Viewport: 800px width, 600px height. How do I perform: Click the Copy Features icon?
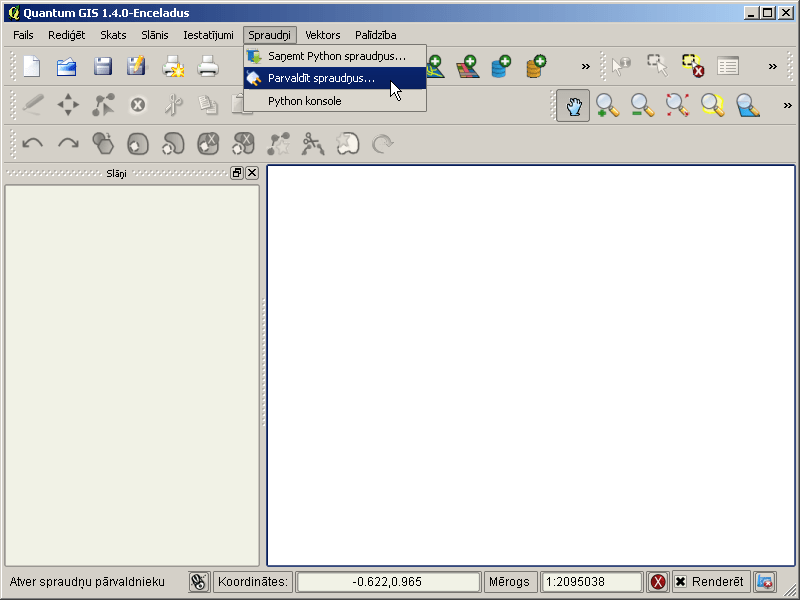click(x=208, y=105)
